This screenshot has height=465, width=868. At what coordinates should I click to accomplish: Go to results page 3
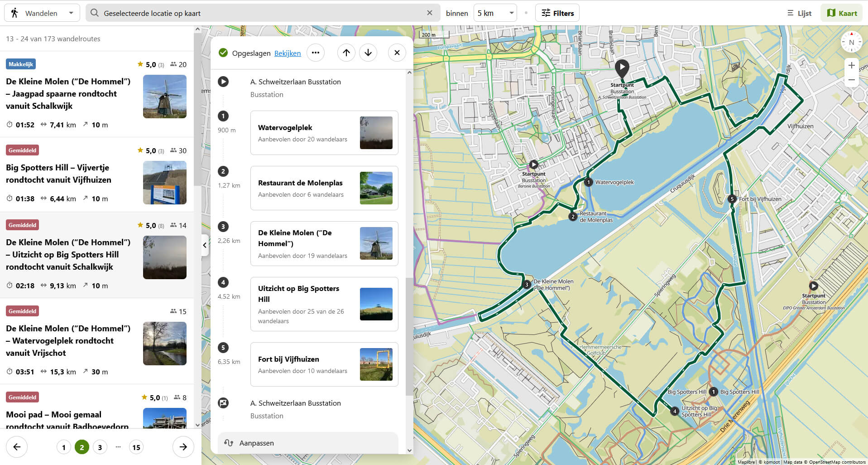point(100,447)
